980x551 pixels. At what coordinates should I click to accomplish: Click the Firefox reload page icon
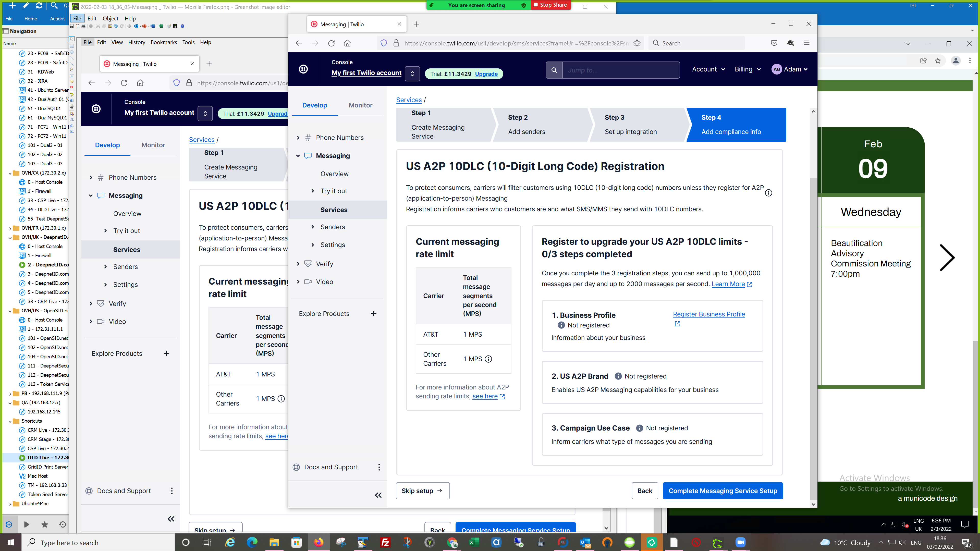(x=331, y=43)
